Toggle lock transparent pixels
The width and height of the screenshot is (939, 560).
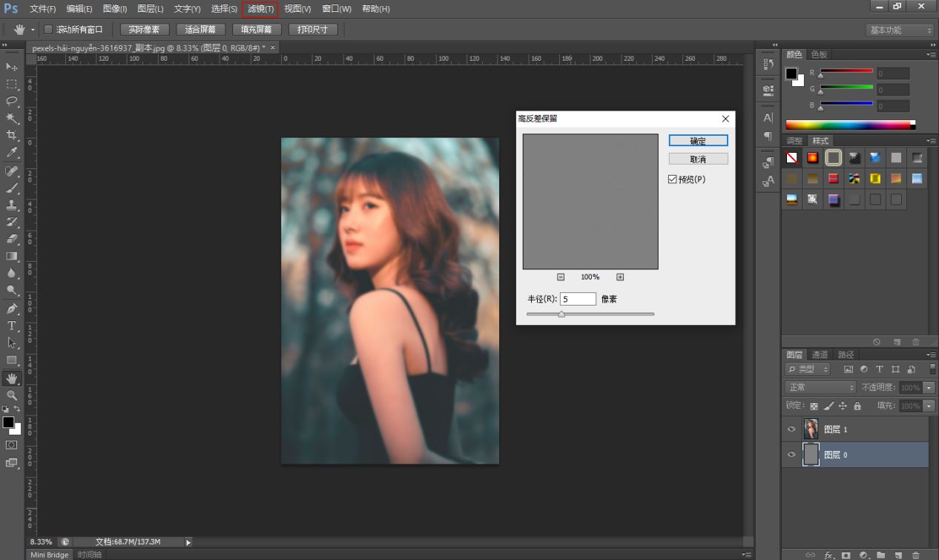tap(814, 406)
